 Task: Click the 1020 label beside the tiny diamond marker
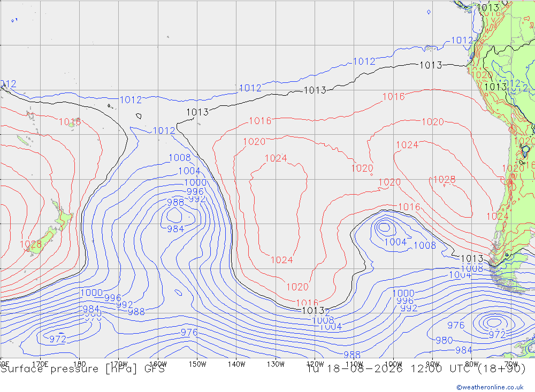point(362,168)
